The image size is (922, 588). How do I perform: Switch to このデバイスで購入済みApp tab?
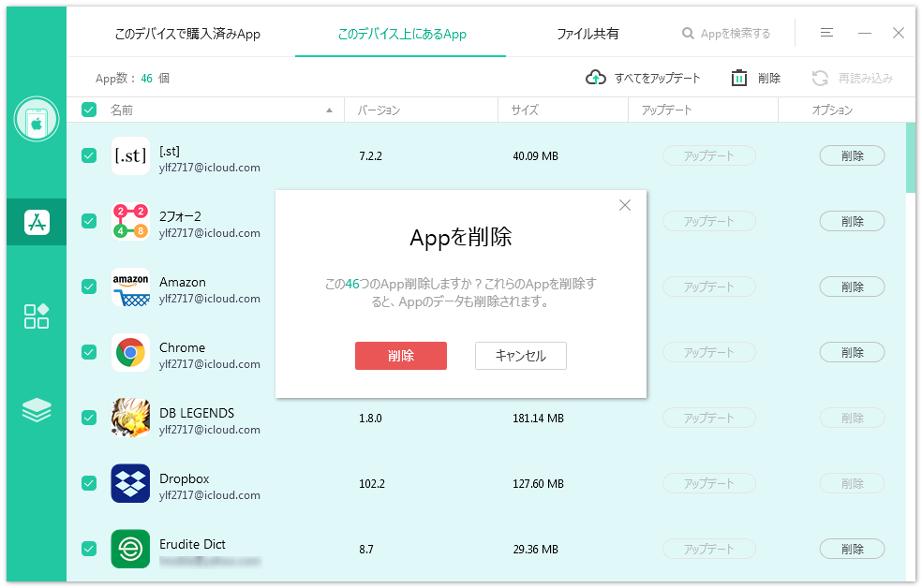point(187,34)
